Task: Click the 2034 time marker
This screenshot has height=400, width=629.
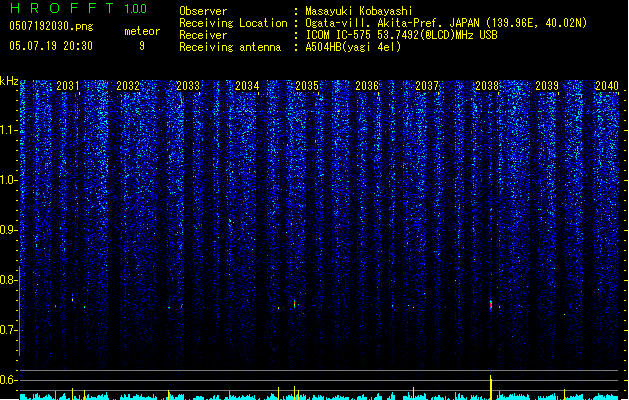Action: tap(247, 85)
